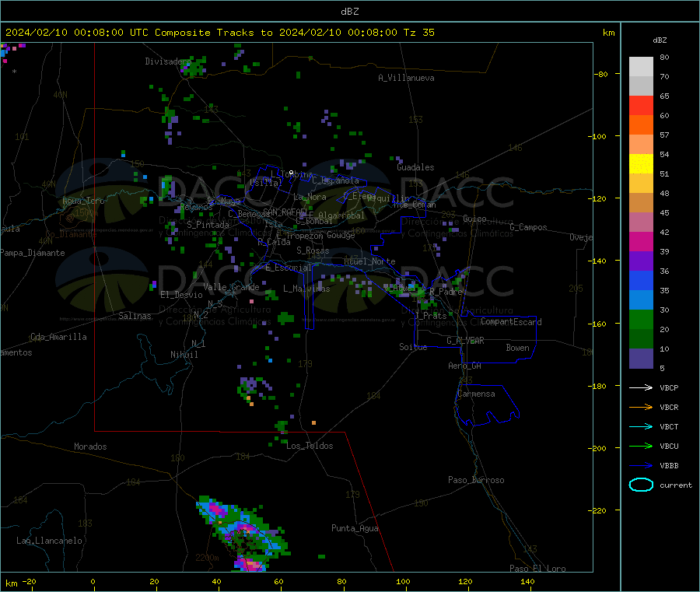700x592 pixels.
Task: Click the 'Guadales' map label
Action: click(415, 167)
